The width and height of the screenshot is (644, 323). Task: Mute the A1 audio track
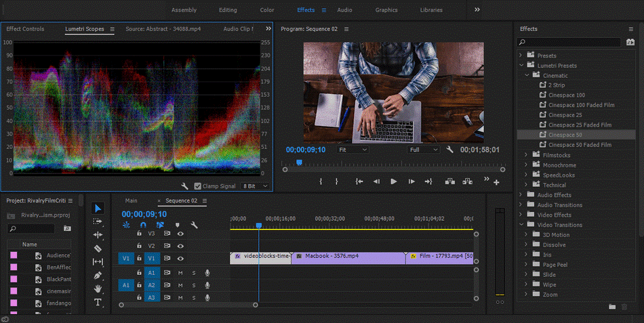click(180, 273)
